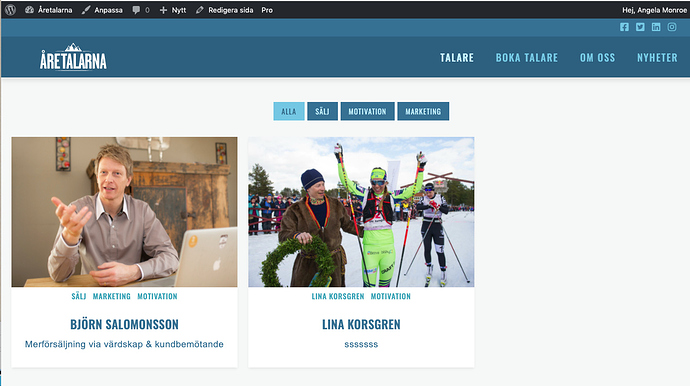Open the LINA KORSGREN title link
The image size is (690, 386).
[361, 324]
